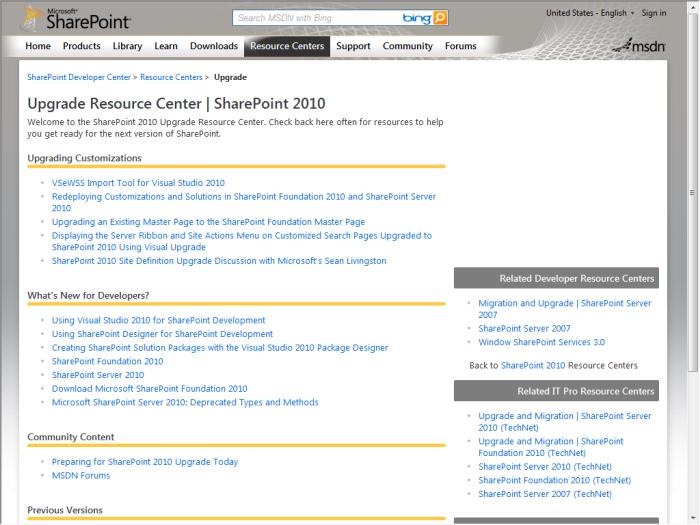Open MSDN Forums link
The image size is (700, 525).
[81, 475]
